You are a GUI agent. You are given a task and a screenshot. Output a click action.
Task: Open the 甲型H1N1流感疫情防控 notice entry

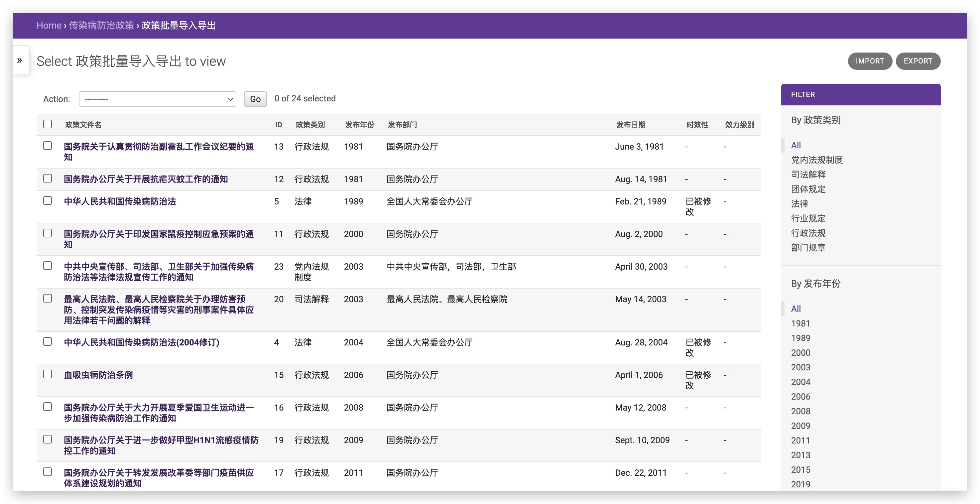click(x=161, y=445)
